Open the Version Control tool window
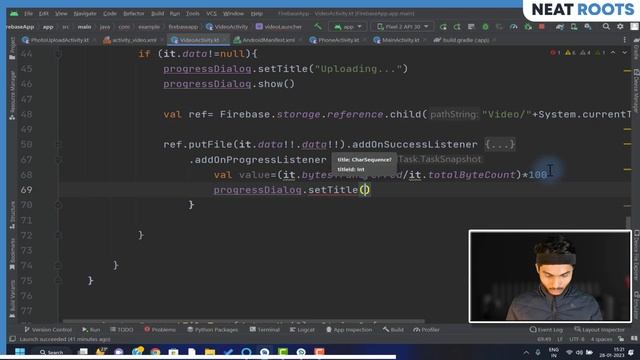 pos(48,329)
